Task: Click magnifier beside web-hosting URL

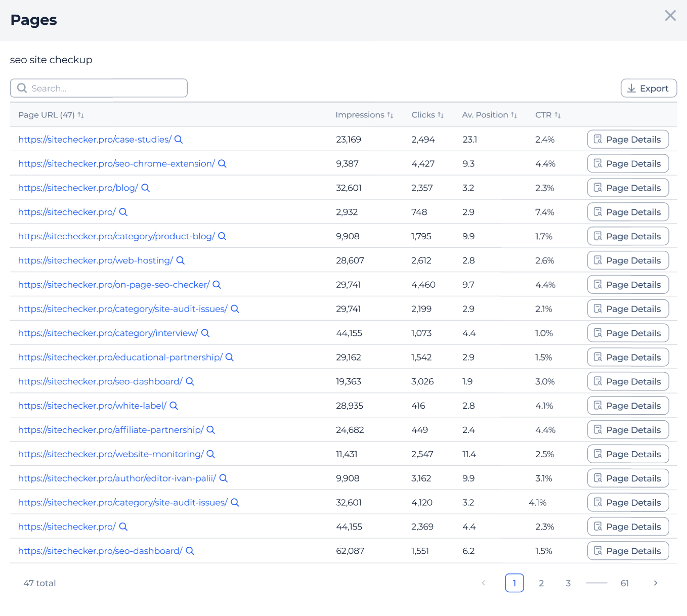Action: tap(181, 260)
